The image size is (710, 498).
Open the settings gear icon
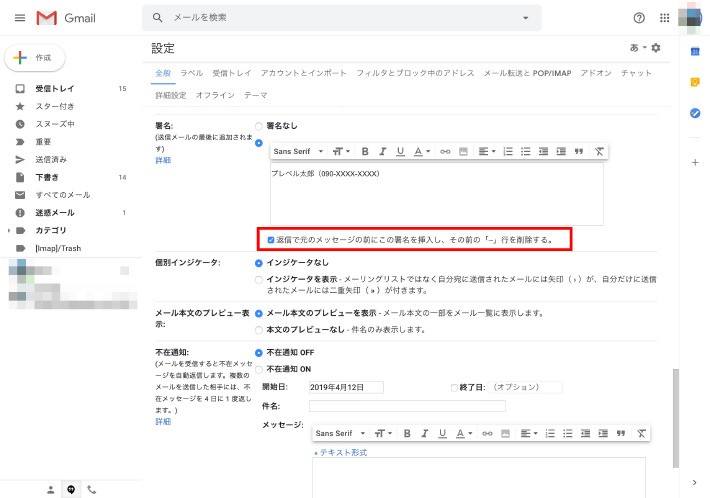pyautogui.click(x=656, y=48)
